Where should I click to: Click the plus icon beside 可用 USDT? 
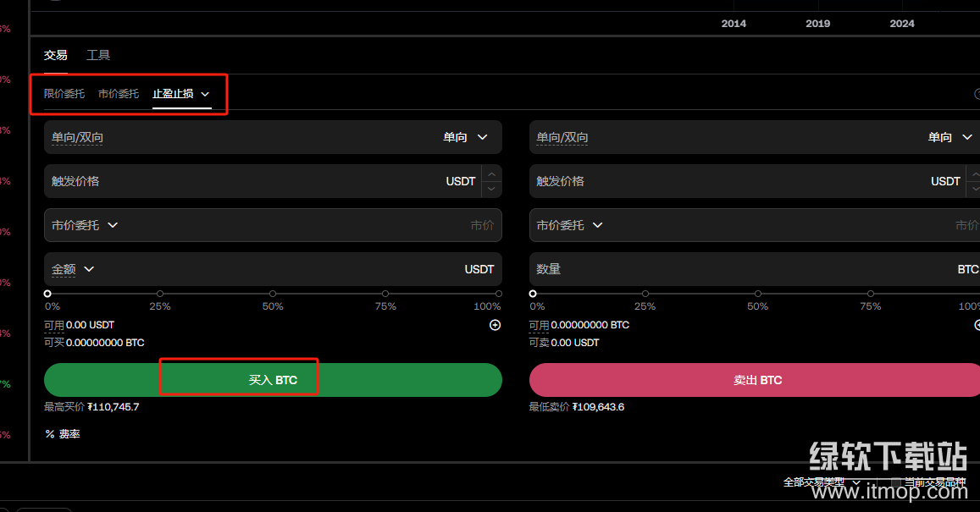(x=496, y=325)
